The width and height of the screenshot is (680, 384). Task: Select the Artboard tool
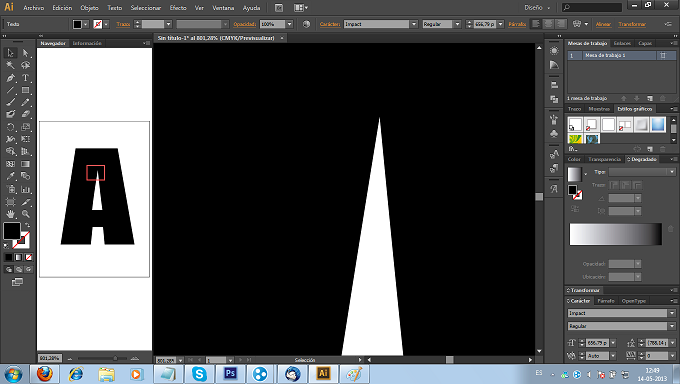click(x=10, y=202)
